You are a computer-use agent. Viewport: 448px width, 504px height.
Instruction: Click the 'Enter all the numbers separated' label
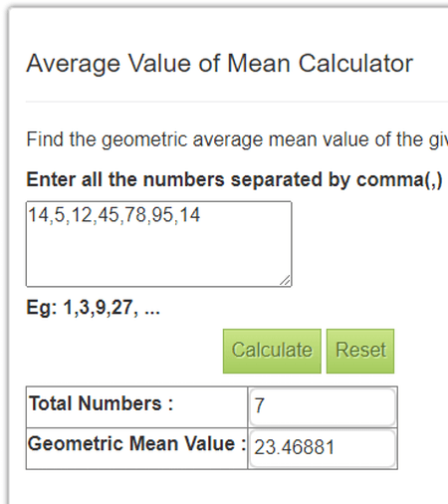click(x=234, y=179)
